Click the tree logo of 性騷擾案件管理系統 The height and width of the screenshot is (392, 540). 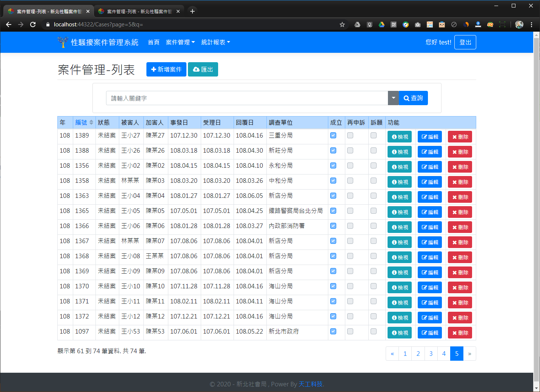pyautogui.click(x=63, y=42)
